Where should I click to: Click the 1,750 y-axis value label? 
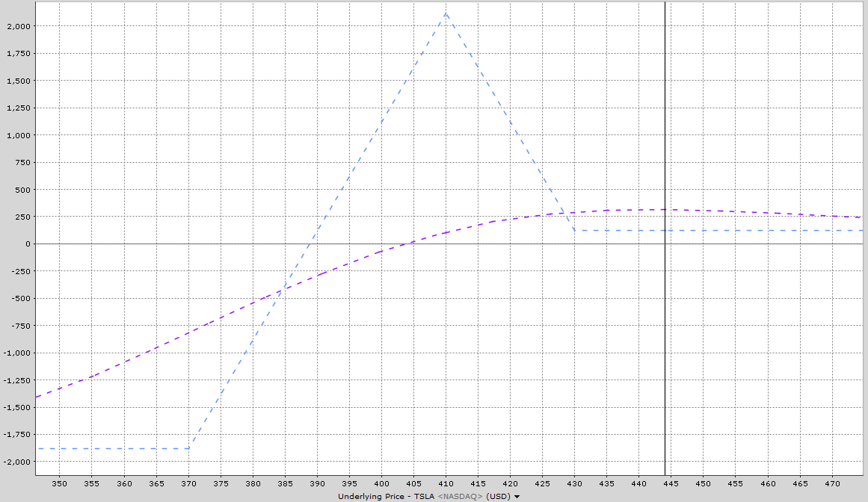coord(19,53)
